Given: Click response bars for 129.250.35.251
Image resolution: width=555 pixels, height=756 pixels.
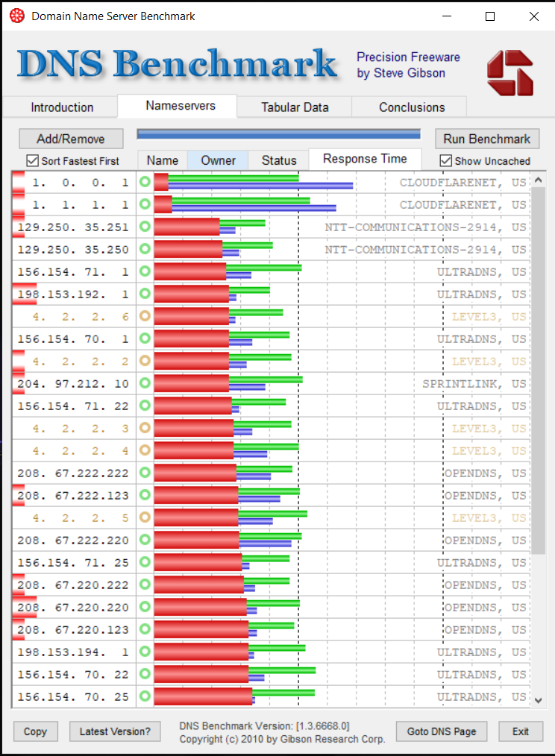Looking at the screenshot, I should [x=210, y=227].
